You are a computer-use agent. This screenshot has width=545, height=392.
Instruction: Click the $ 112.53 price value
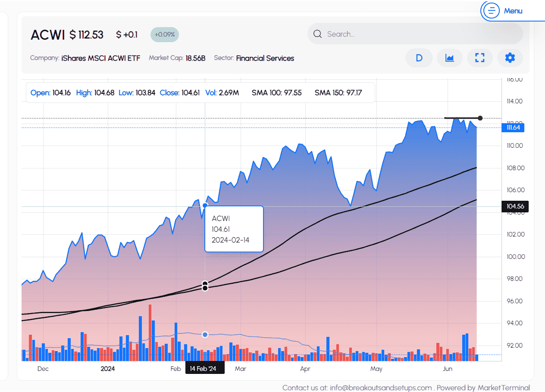pos(87,35)
